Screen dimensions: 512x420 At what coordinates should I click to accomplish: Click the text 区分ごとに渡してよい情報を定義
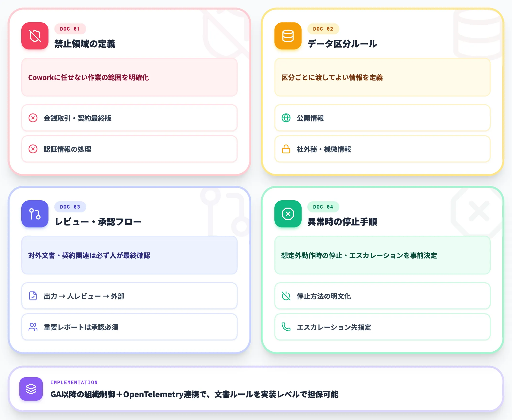tap(332, 77)
